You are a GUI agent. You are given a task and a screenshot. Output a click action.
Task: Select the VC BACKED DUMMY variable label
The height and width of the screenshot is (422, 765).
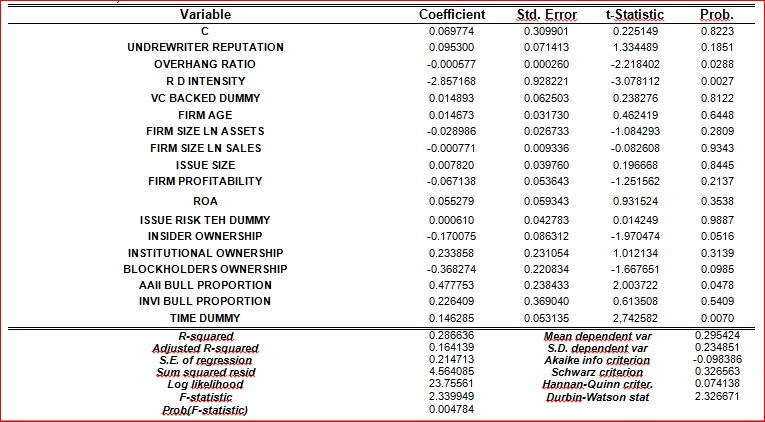point(205,98)
